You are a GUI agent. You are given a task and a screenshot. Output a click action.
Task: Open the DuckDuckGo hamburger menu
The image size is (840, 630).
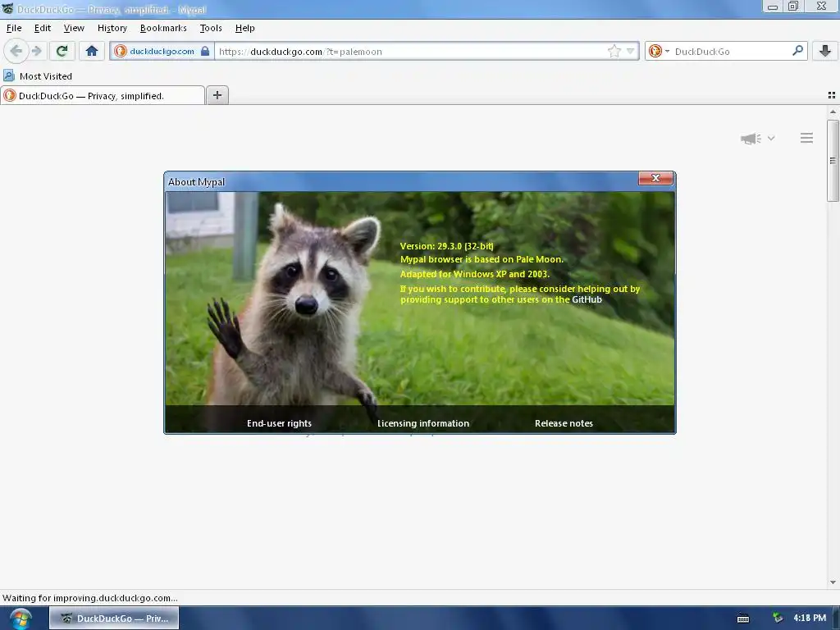pyautogui.click(x=807, y=138)
